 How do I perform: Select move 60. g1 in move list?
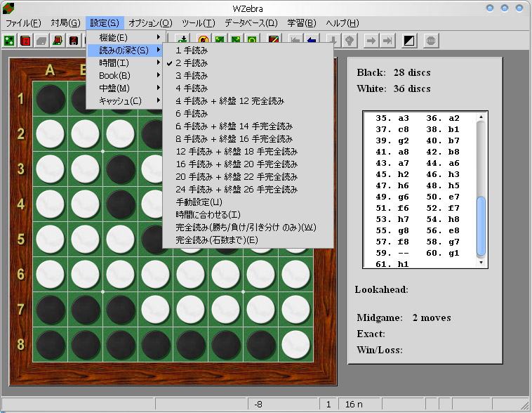[443, 253]
